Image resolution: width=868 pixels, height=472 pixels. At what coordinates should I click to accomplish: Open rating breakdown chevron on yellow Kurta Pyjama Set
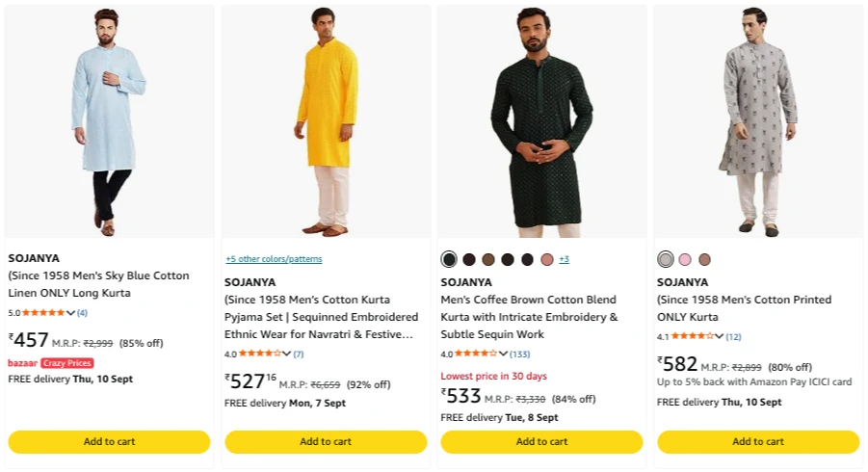[287, 354]
